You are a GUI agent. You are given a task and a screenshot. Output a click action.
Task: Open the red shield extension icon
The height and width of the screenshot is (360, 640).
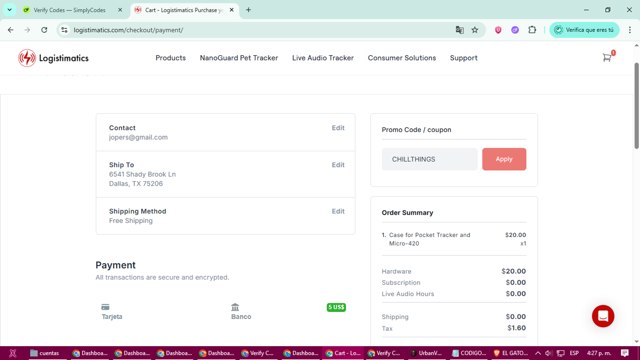point(498,30)
